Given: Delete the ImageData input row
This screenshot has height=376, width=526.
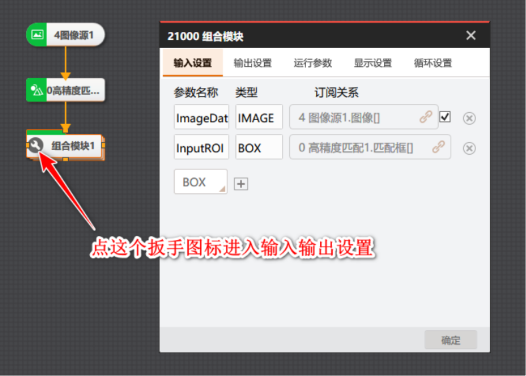Looking at the screenshot, I should [469, 118].
